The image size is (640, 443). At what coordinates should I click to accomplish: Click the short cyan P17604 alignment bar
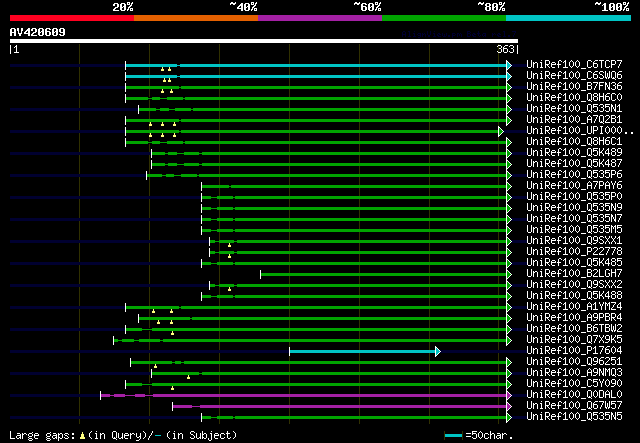pos(362,352)
